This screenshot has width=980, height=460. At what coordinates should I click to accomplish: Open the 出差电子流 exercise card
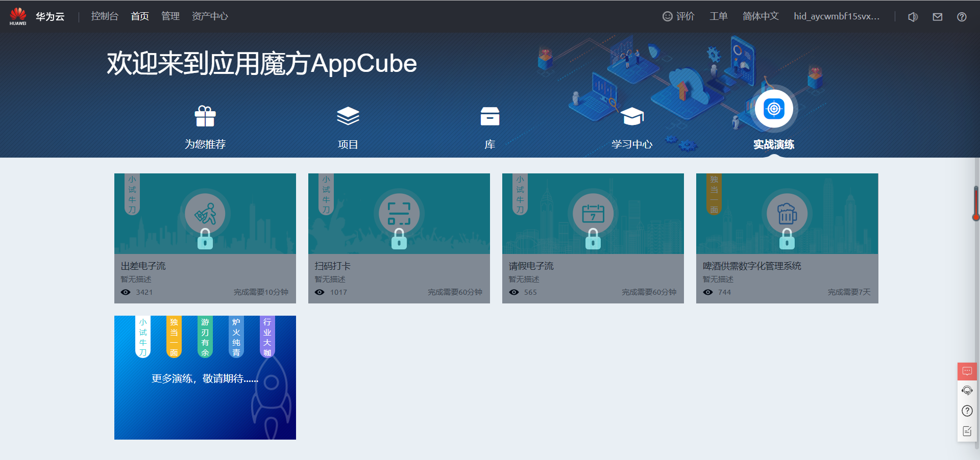pyautogui.click(x=205, y=238)
